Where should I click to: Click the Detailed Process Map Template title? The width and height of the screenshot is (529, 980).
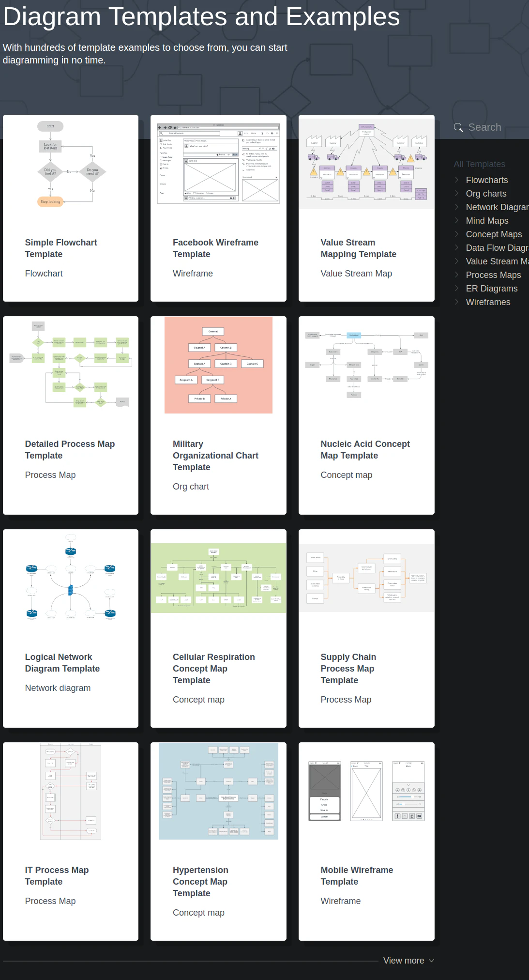tap(70, 450)
